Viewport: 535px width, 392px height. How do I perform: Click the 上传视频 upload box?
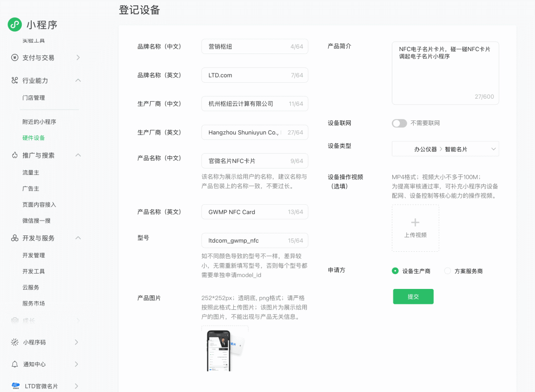tap(415, 228)
